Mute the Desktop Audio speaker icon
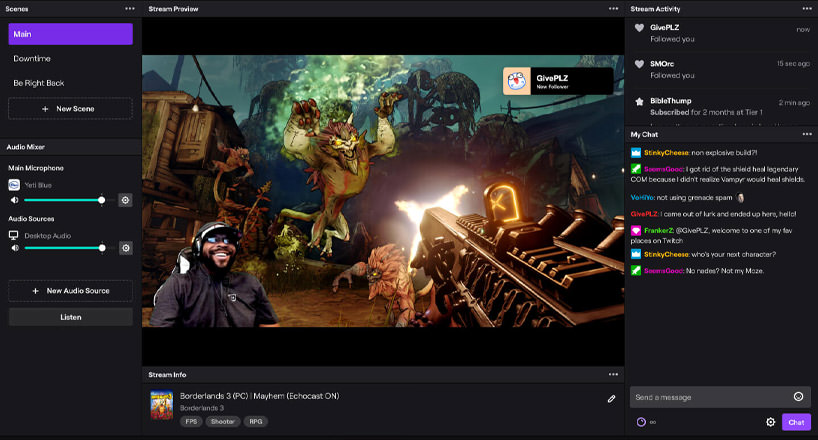The image size is (818, 440). point(15,248)
